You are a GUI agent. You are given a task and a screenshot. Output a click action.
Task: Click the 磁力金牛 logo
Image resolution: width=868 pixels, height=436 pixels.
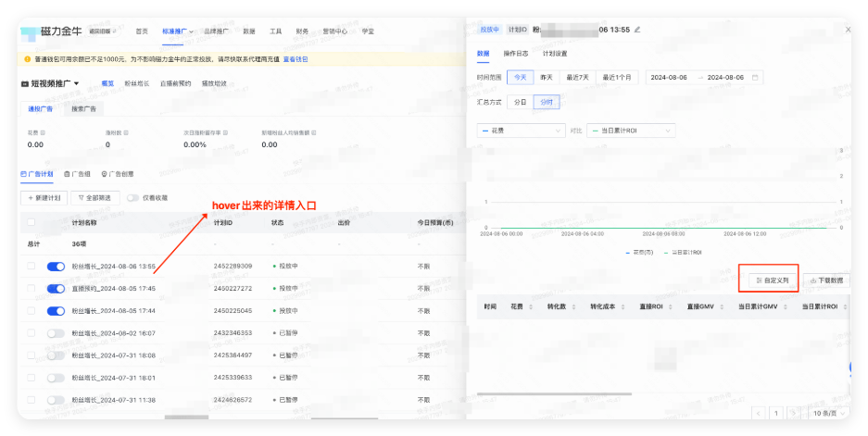click(52, 31)
